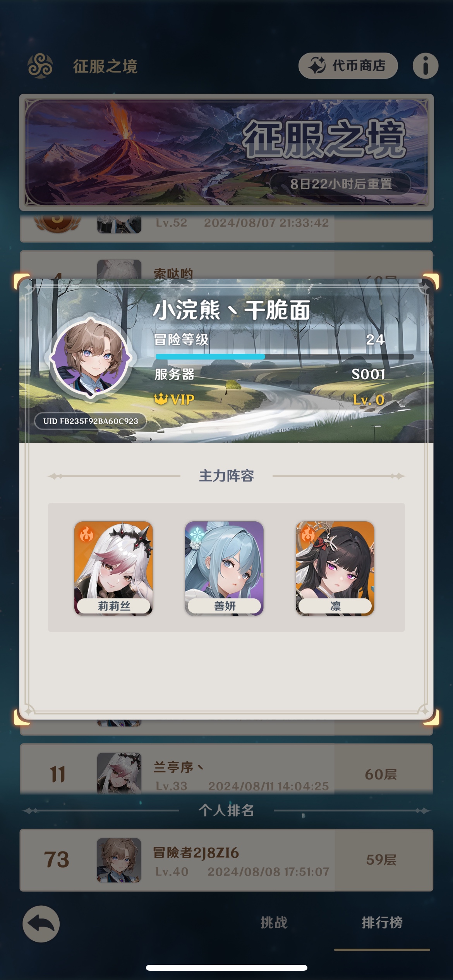Click the fire element icon on 凛

tap(308, 534)
